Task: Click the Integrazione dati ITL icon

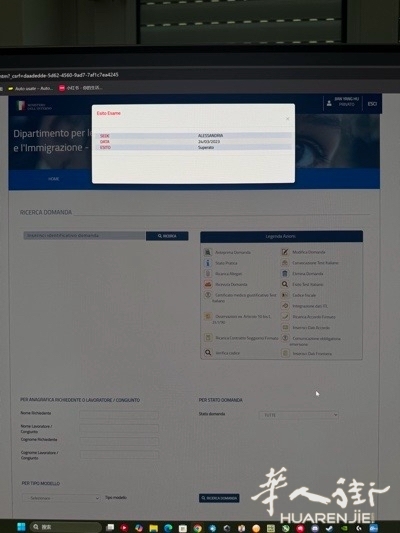Action: (x=285, y=306)
